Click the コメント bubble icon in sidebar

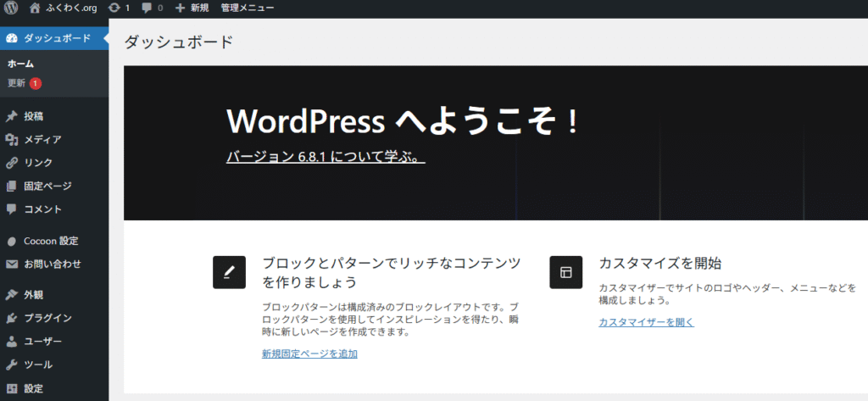point(12,209)
